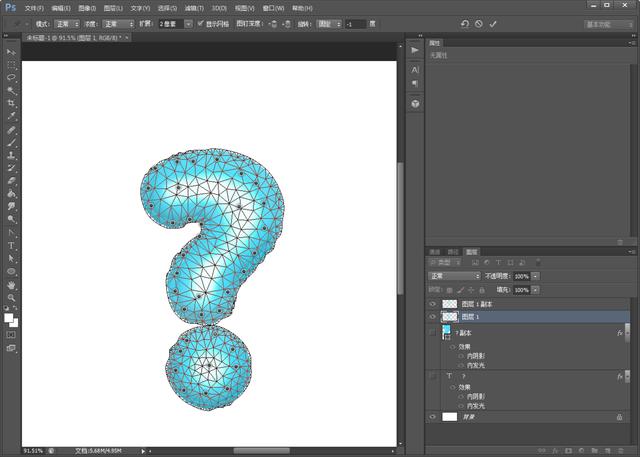The height and width of the screenshot is (457, 640).
Task: Hide the 图层 1 副本 layer
Action: click(433, 304)
